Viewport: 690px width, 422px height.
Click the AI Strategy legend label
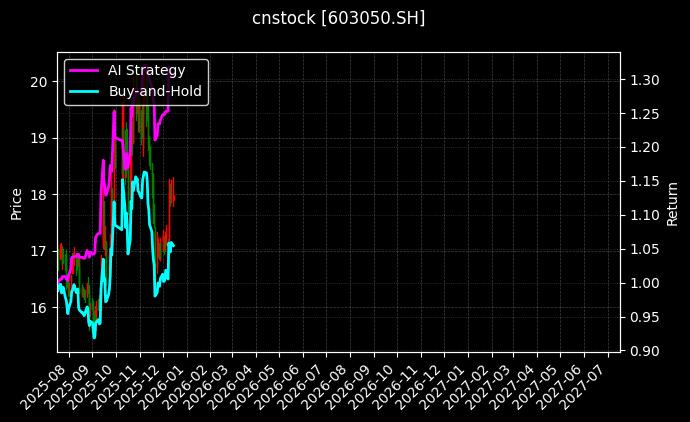(146, 70)
